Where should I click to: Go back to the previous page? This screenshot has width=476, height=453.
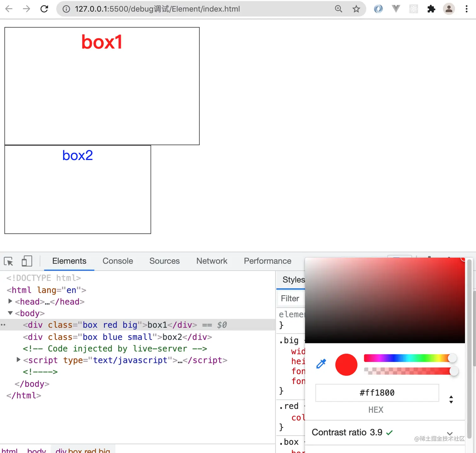pos(9,9)
